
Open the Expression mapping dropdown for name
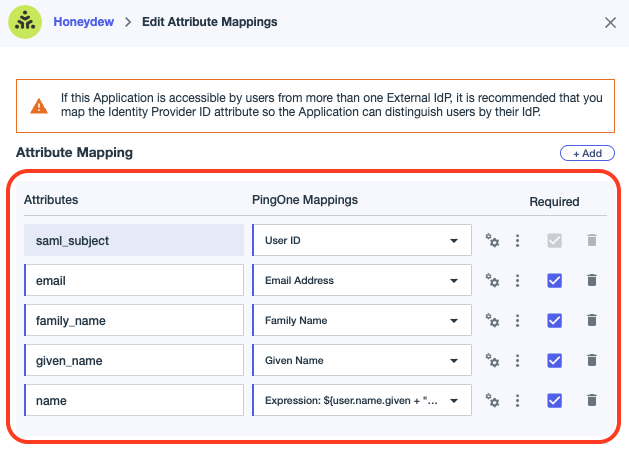(x=362, y=400)
